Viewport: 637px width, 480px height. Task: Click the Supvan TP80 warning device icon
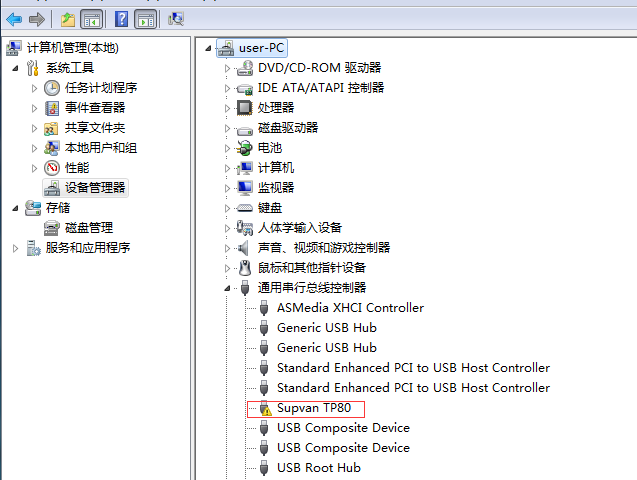[265, 408]
